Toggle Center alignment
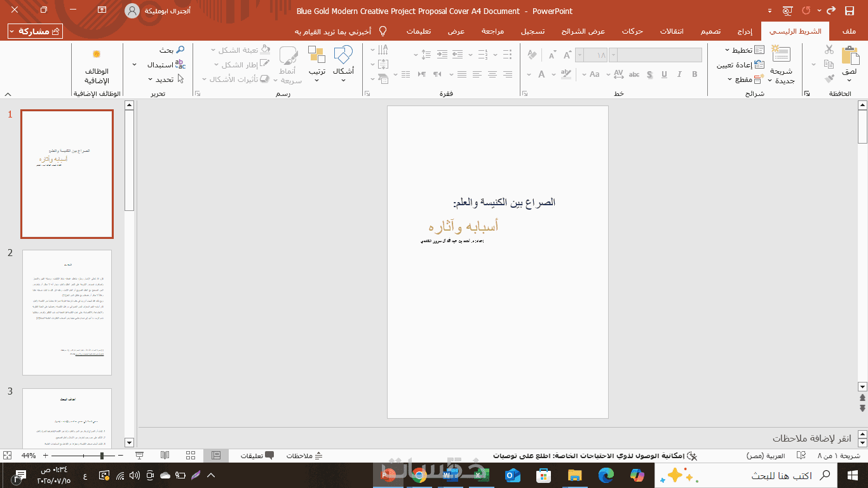868x488 pixels. [x=492, y=74]
